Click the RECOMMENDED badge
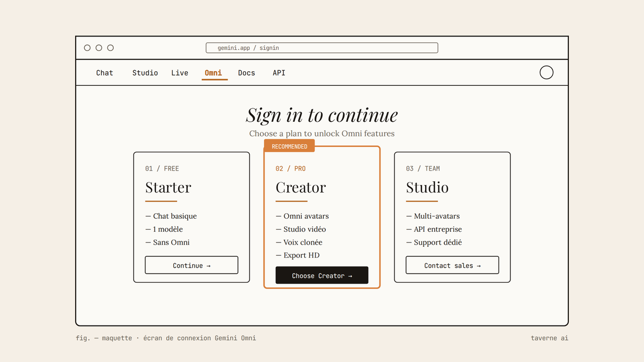This screenshot has width=644, height=362. coord(289,146)
